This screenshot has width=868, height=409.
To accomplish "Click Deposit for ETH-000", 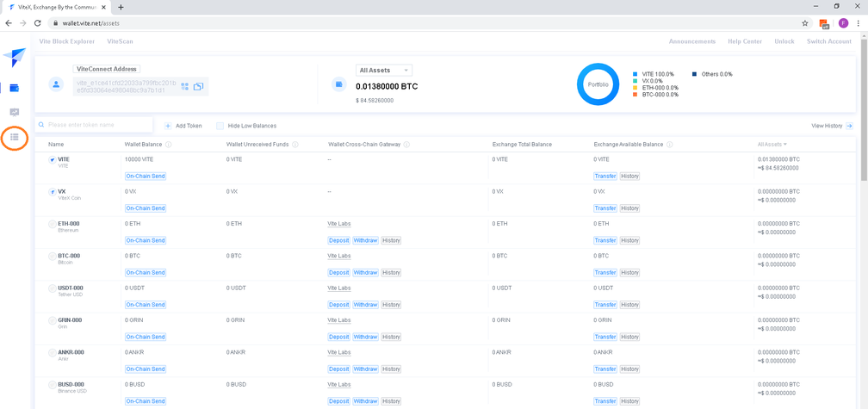I will pos(338,240).
